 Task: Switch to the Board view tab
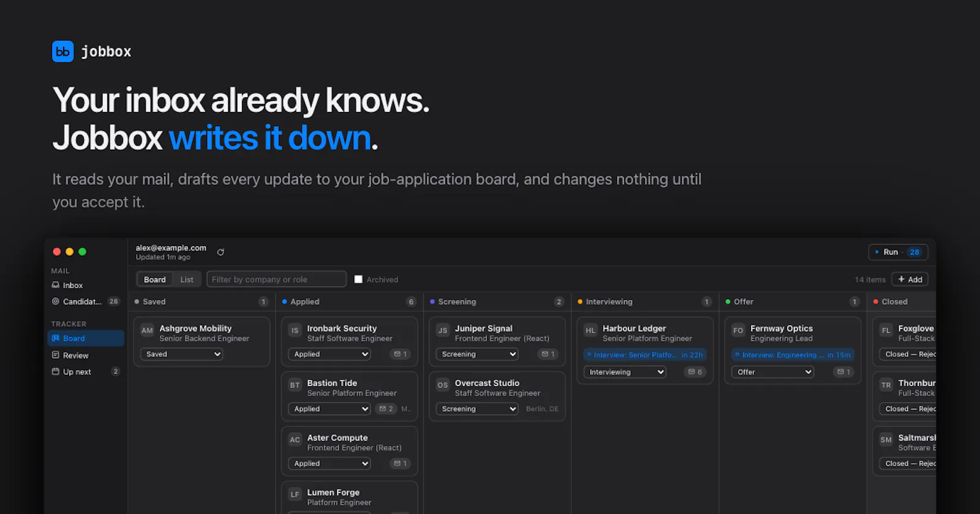pos(154,280)
